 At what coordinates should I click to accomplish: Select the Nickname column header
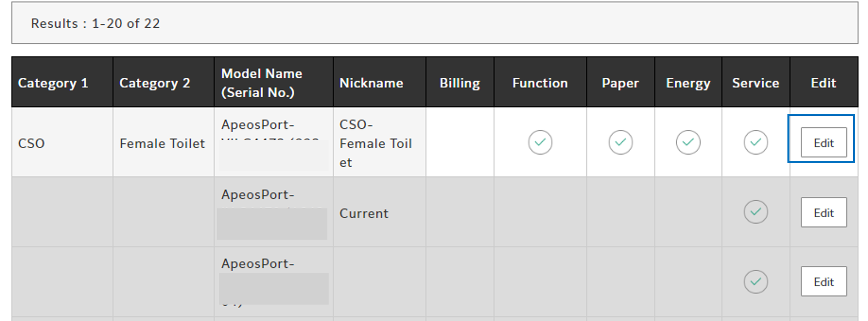(x=371, y=83)
